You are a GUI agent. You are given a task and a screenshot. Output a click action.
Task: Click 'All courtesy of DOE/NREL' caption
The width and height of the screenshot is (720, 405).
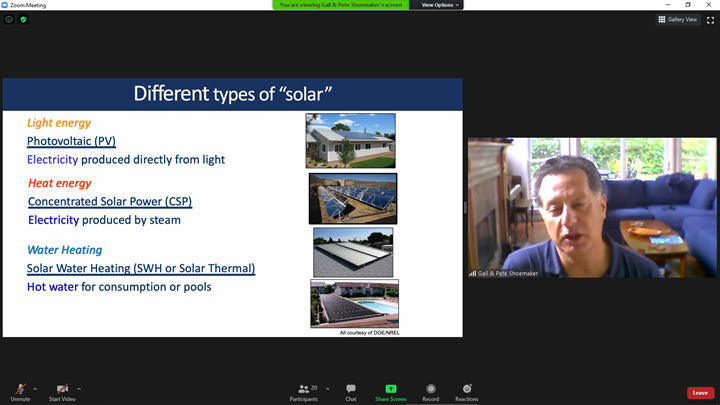point(370,333)
